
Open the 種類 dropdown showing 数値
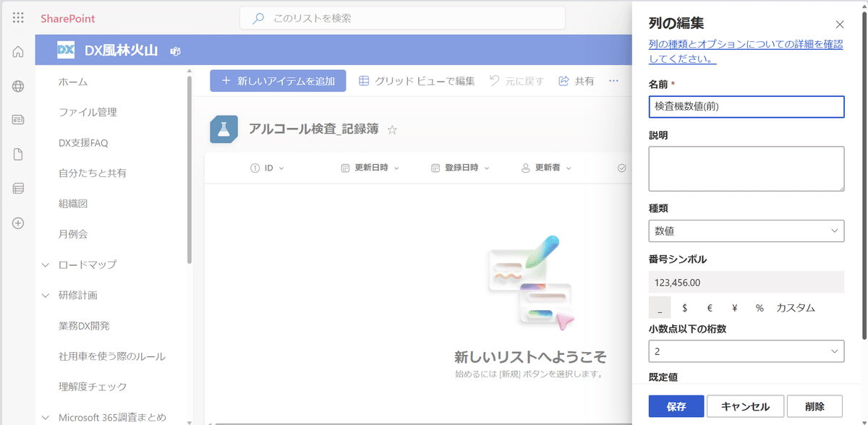(x=746, y=231)
